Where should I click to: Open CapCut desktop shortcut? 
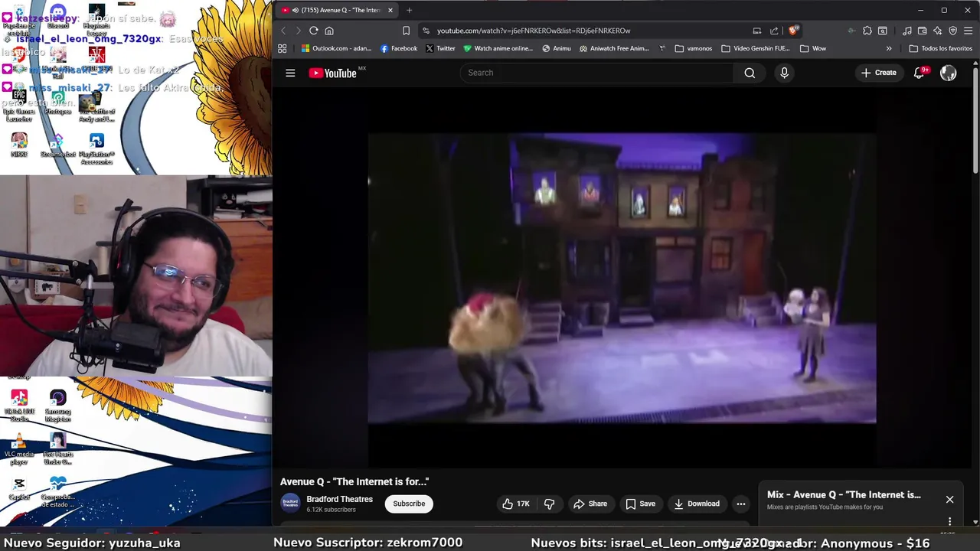click(x=19, y=488)
